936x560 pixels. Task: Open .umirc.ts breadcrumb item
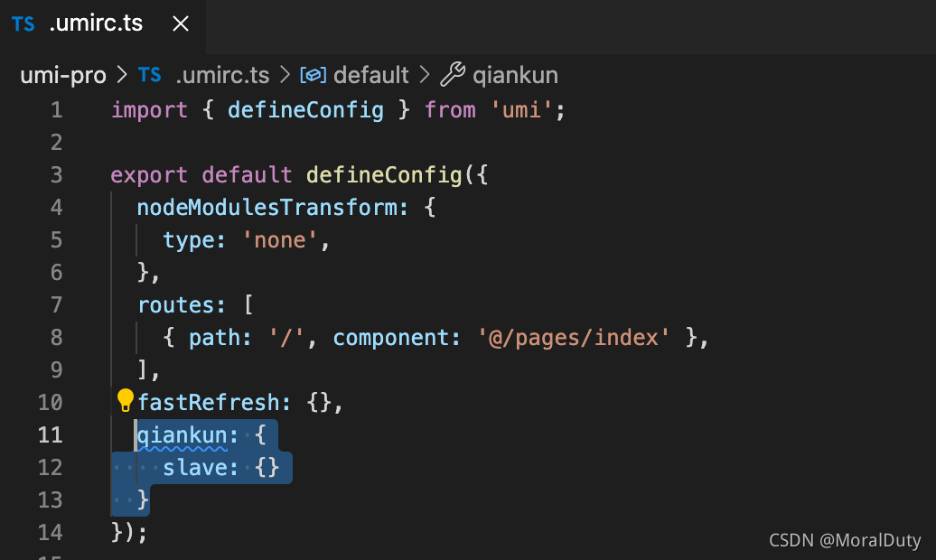(x=222, y=75)
